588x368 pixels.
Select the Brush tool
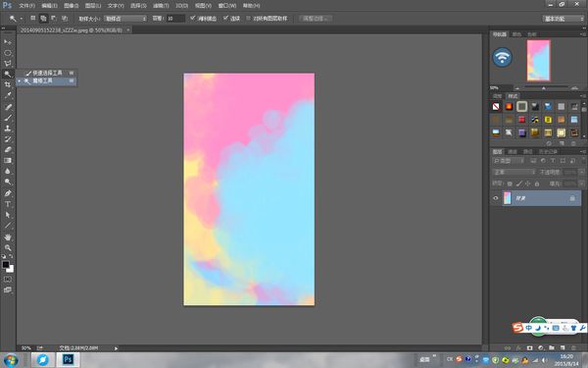tap(8, 118)
